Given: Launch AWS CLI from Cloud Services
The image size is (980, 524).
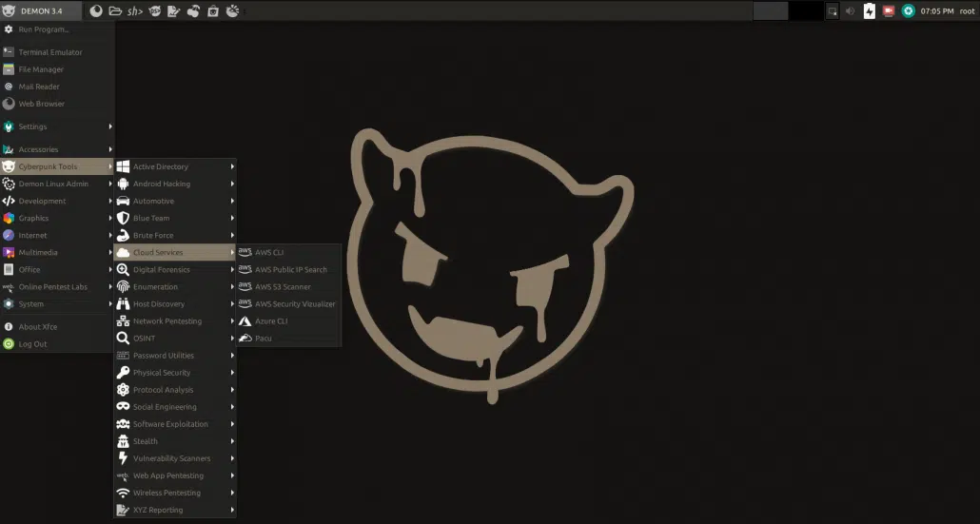Looking at the screenshot, I should click(x=288, y=252).
